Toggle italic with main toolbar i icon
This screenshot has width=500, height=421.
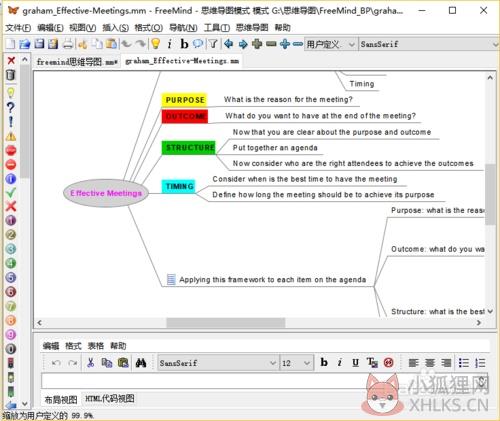170,44
